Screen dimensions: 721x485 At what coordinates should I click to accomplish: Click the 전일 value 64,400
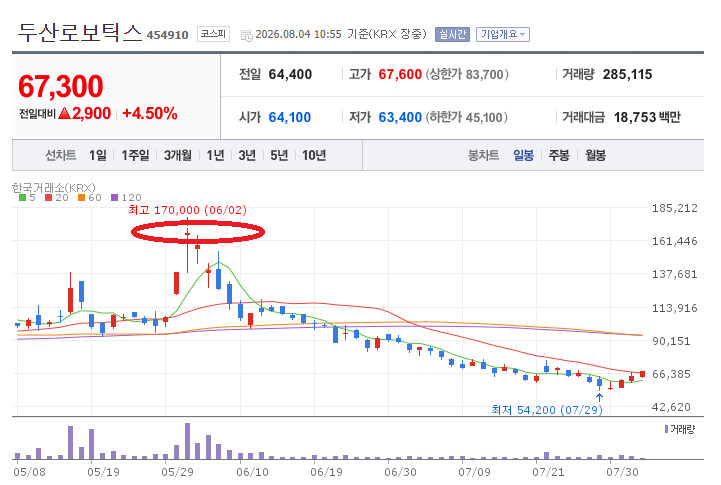pos(290,74)
